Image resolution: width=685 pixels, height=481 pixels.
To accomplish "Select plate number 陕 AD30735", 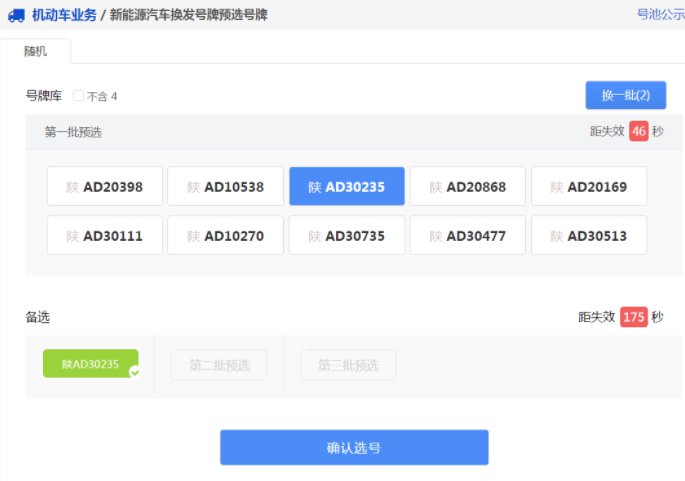I will 346,236.
